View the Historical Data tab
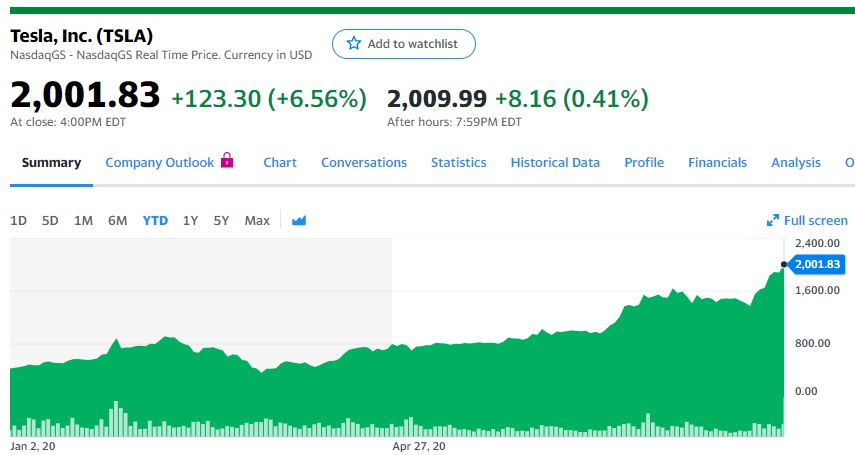 (x=555, y=163)
